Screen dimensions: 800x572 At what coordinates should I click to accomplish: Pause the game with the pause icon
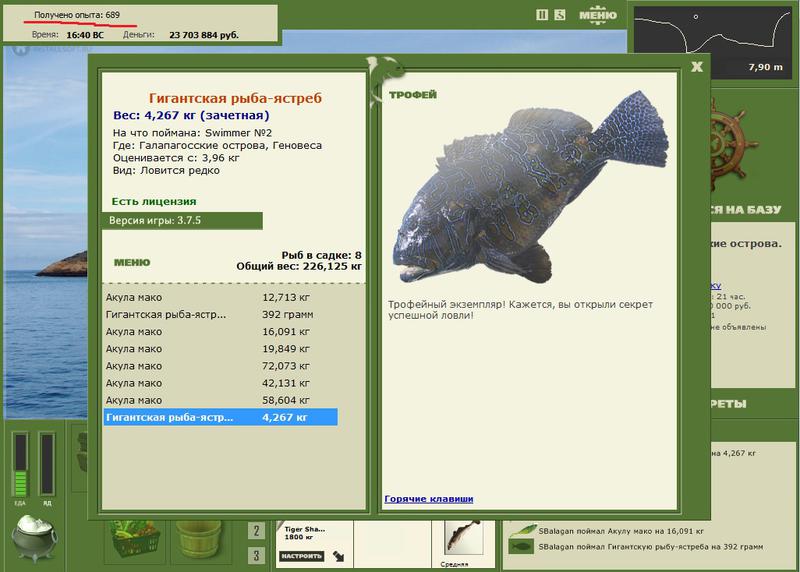click(542, 15)
